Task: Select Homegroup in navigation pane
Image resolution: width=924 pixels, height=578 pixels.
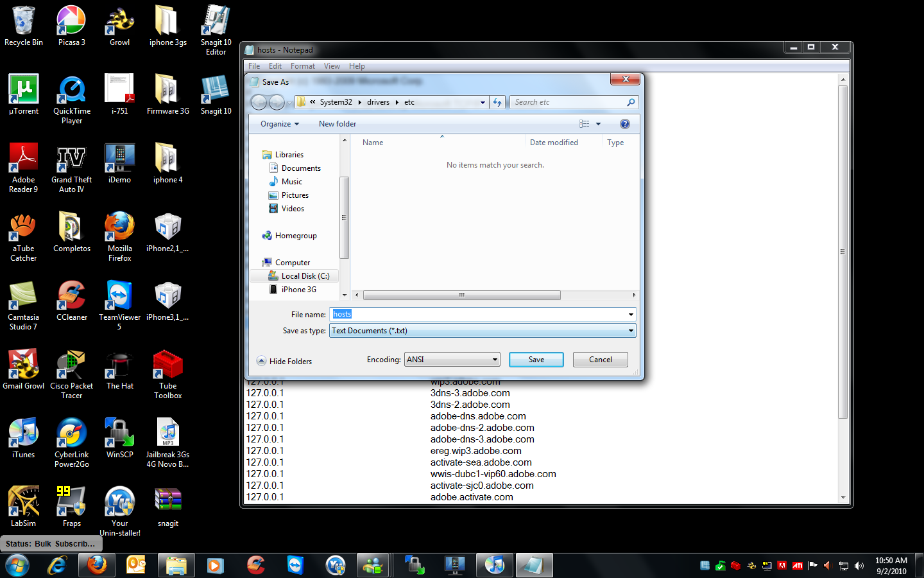Action: pyautogui.click(x=289, y=236)
